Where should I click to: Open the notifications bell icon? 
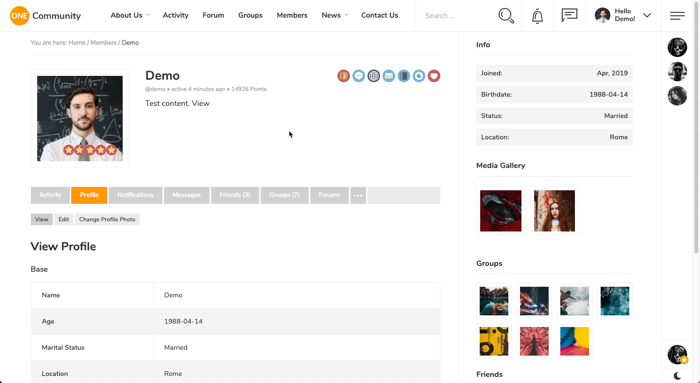(538, 16)
